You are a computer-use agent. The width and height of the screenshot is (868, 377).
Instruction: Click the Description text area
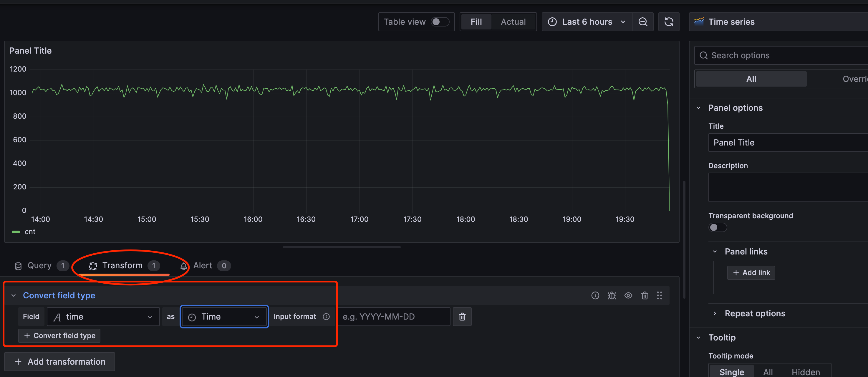tap(788, 187)
